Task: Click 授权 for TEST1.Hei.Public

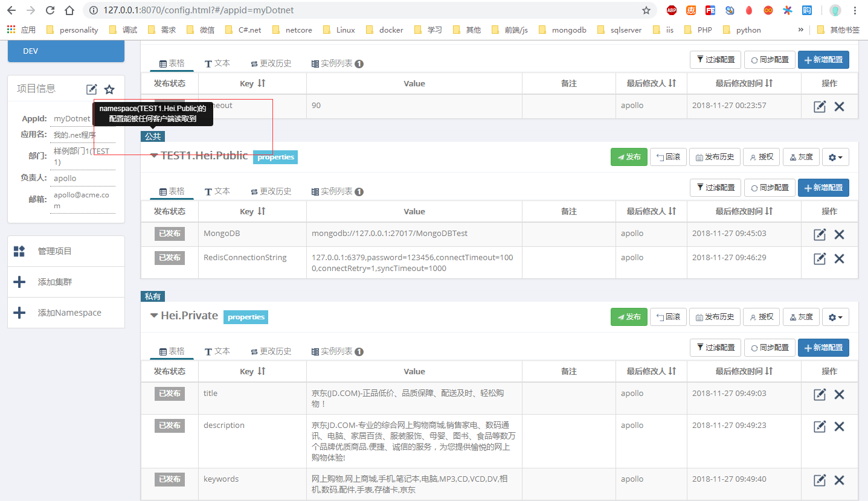Action: (761, 157)
